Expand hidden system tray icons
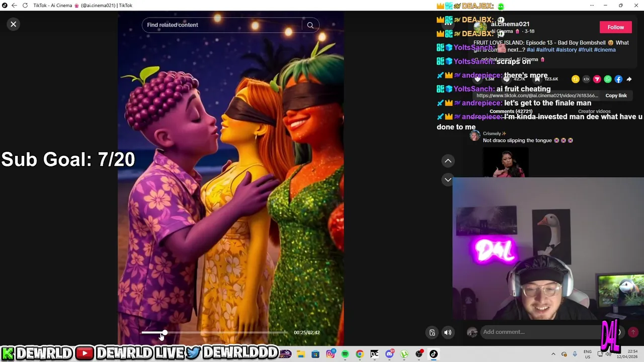Viewport: 644px width, 362px height. pos(553,354)
